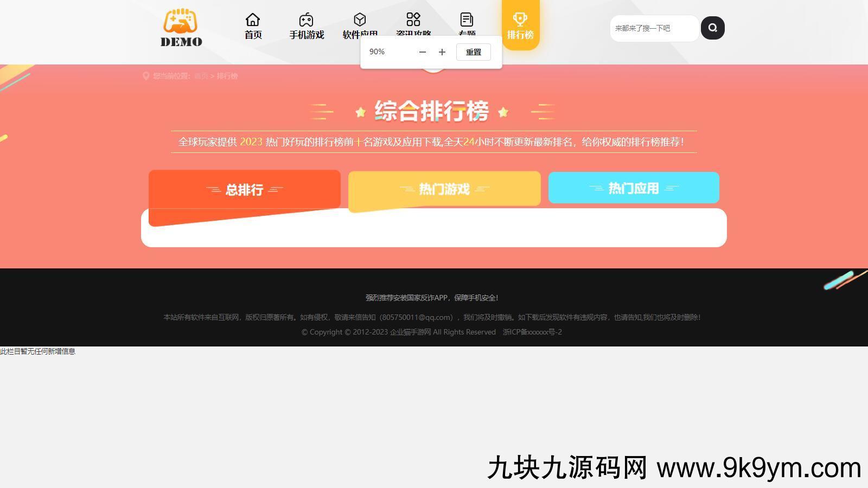Go to 首页 via the house icon

coord(253,20)
